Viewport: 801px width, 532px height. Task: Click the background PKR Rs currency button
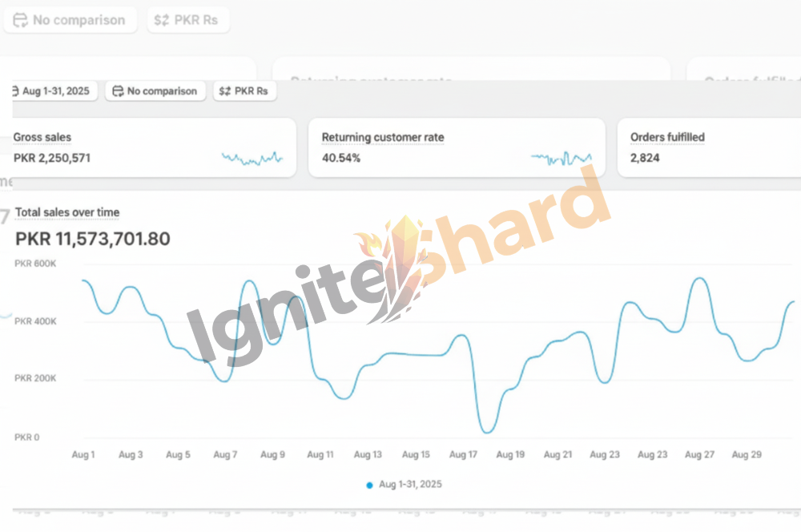coord(188,20)
